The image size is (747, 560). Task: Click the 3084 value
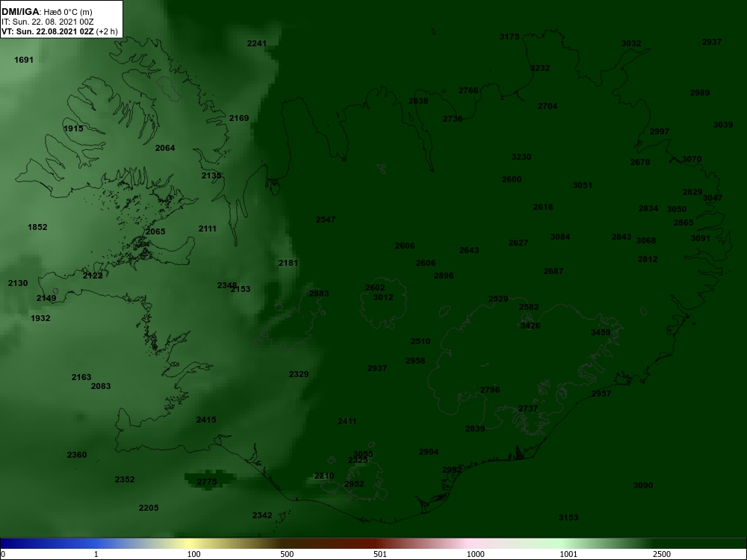click(560, 237)
